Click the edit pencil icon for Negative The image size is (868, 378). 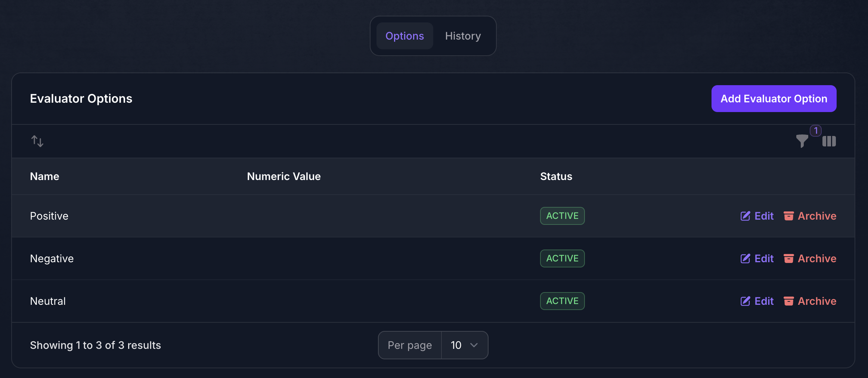tap(745, 258)
